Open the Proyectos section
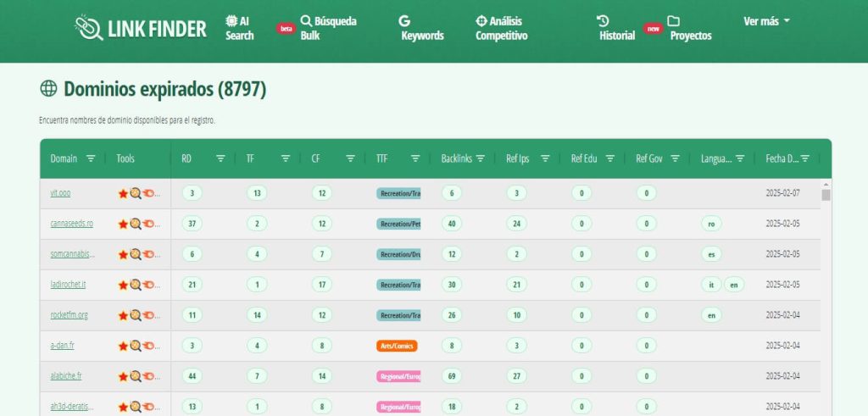 coord(690,28)
